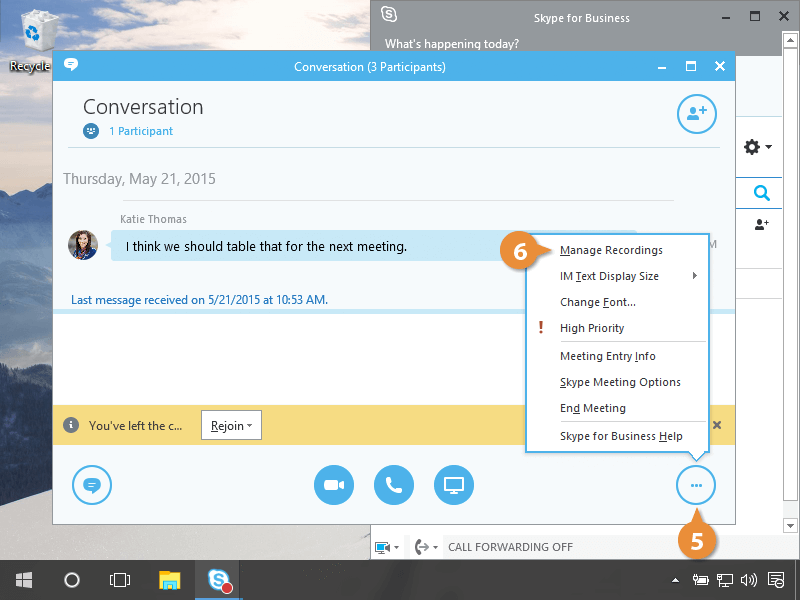Screen dimensions: 800x600
Task: Select End Meeting from the menu
Action: (x=592, y=408)
